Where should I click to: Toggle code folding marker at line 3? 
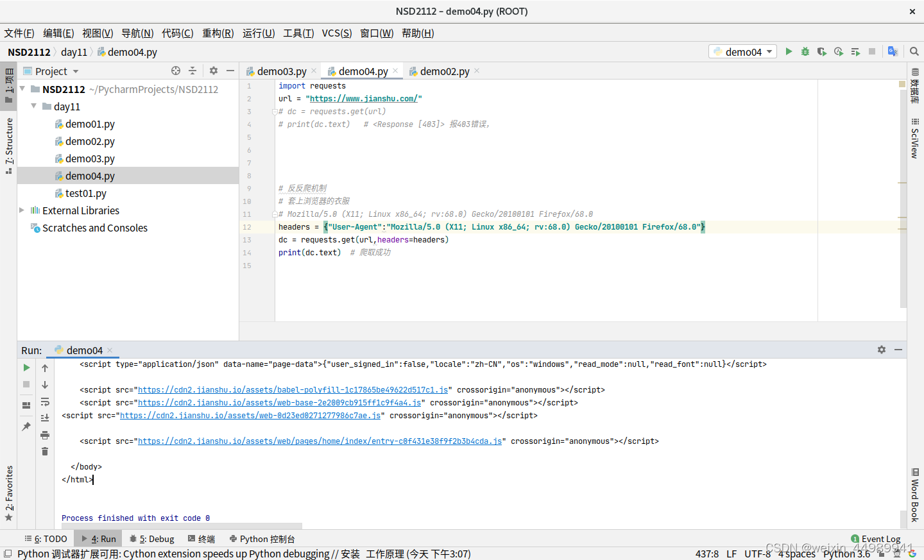coord(275,112)
